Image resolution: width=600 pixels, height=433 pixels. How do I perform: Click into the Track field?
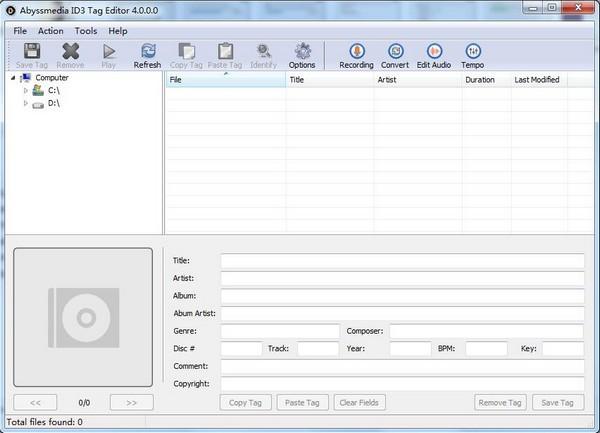point(318,349)
